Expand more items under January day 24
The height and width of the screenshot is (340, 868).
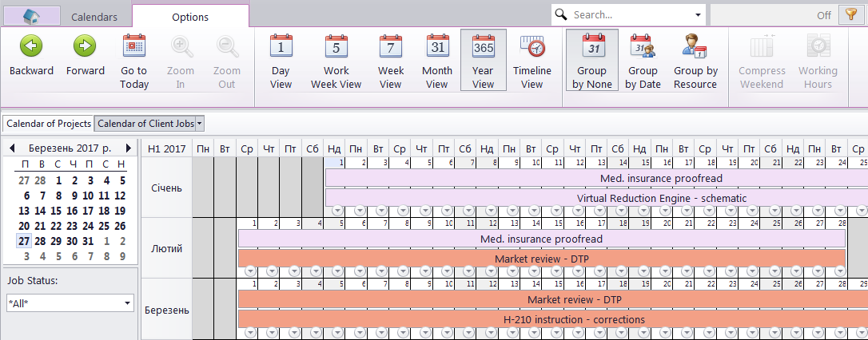click(x=839, y=211)
